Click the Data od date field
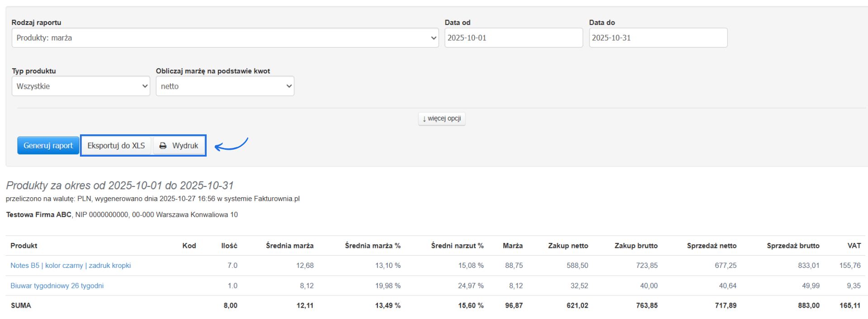Viewport: 868px width, 319px height. [513, 38]
